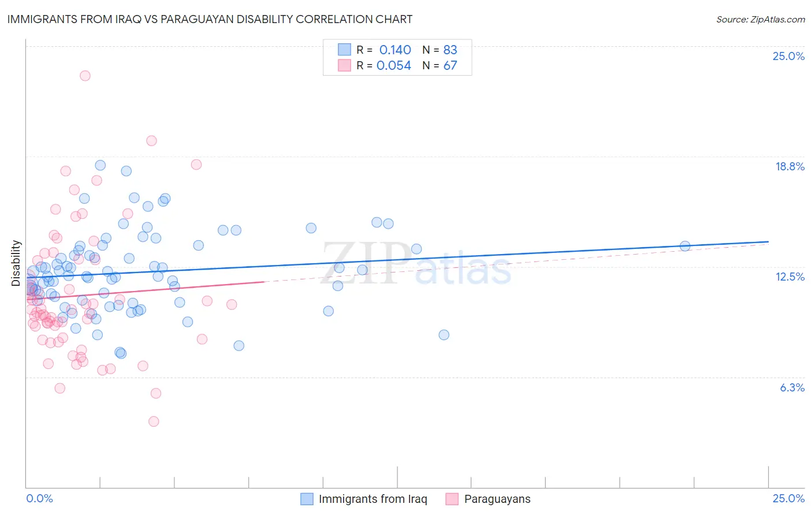Click the pink Paraguayans legend swatch
Screen dimensions: 812x515
(452, 499)
